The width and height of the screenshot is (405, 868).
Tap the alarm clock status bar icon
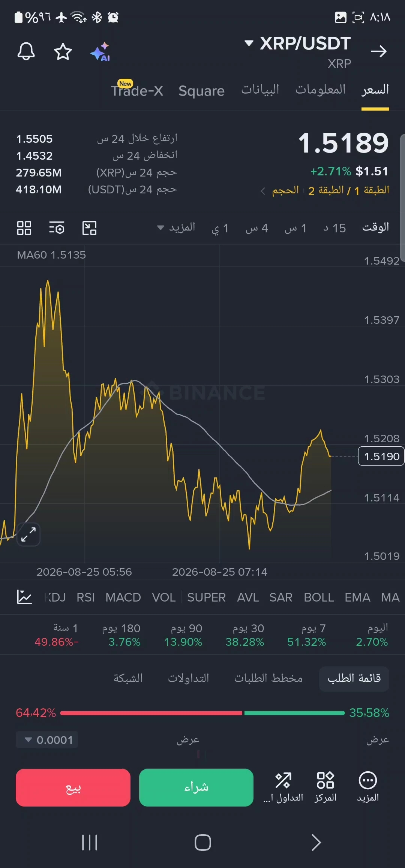tap(113, 17)
